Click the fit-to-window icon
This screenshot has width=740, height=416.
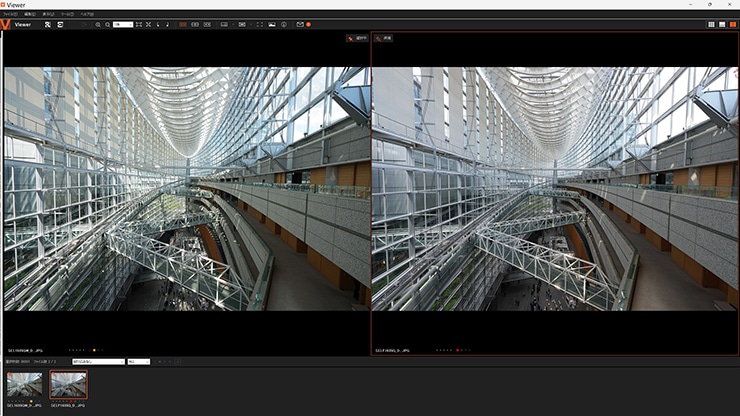click(x=139, y=25)
